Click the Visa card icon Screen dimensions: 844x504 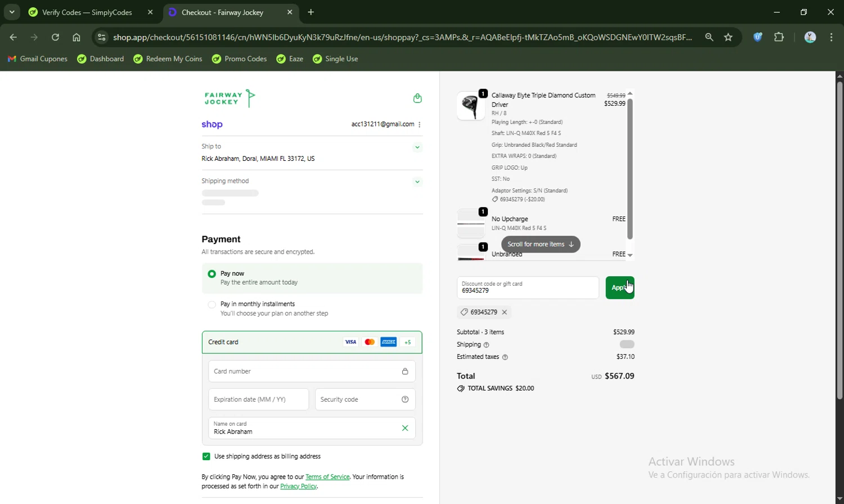click(351, 342)
